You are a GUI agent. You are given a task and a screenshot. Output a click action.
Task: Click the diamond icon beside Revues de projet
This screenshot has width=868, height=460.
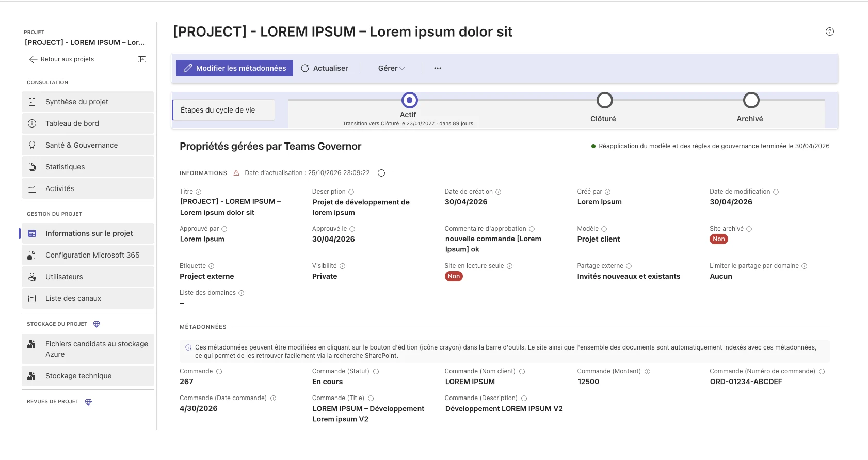click(88, 402)
